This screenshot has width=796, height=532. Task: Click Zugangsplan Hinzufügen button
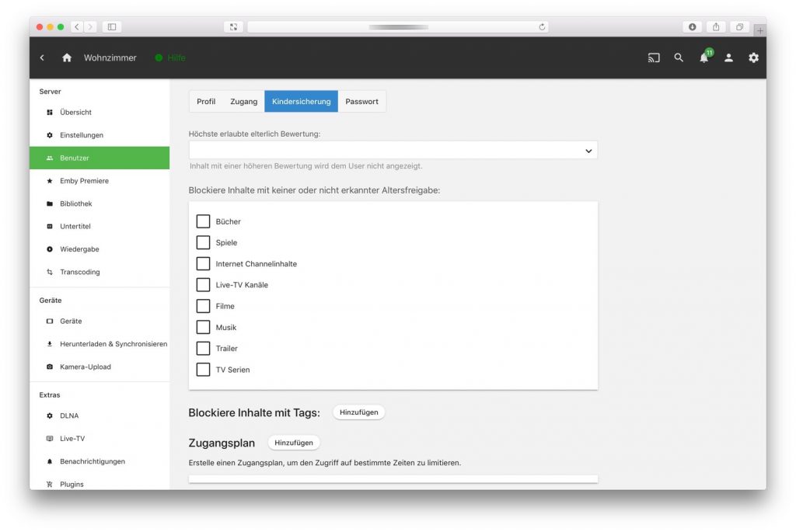pos(294,443)
